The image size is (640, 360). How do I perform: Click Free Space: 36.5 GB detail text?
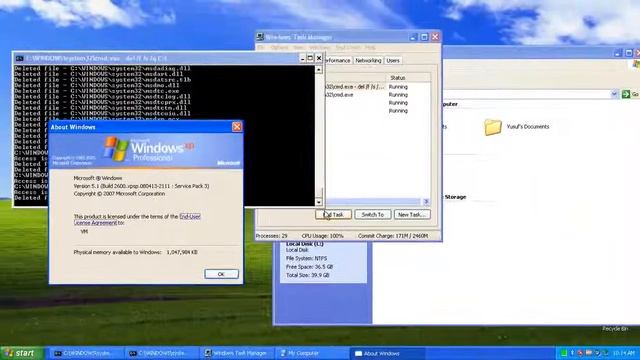click(x=309, y=267)
